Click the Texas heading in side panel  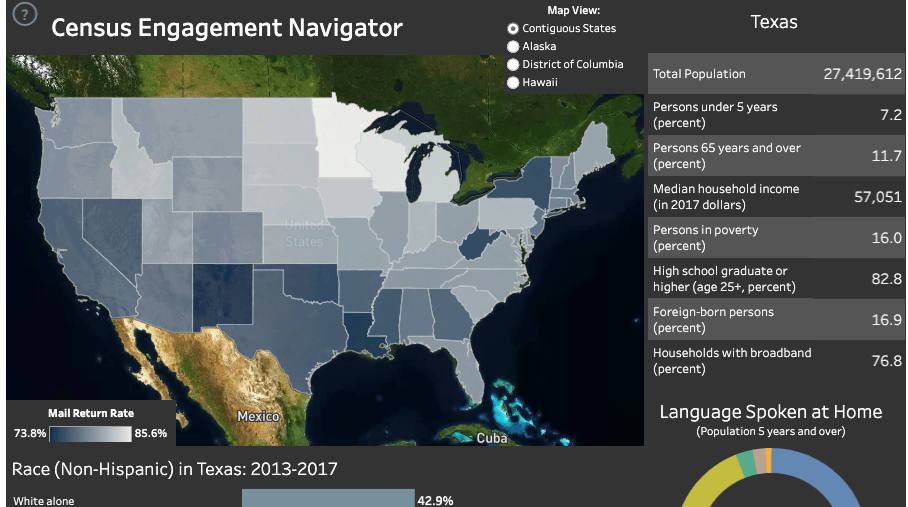(x=774, y=22)
